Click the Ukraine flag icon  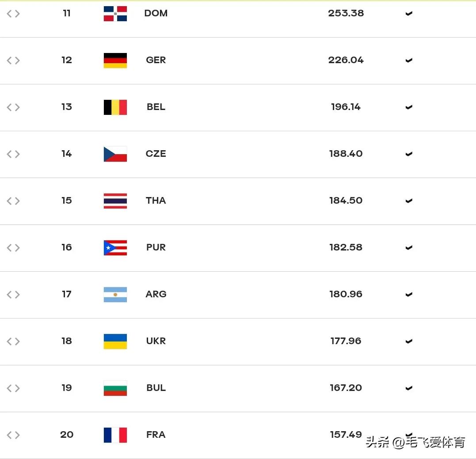tap(115, 341)
